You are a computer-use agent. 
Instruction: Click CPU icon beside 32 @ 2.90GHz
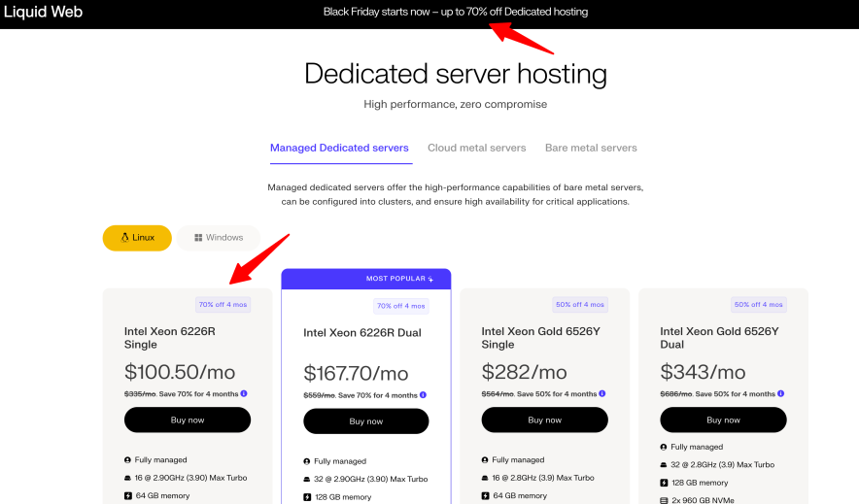click(307, 480)
